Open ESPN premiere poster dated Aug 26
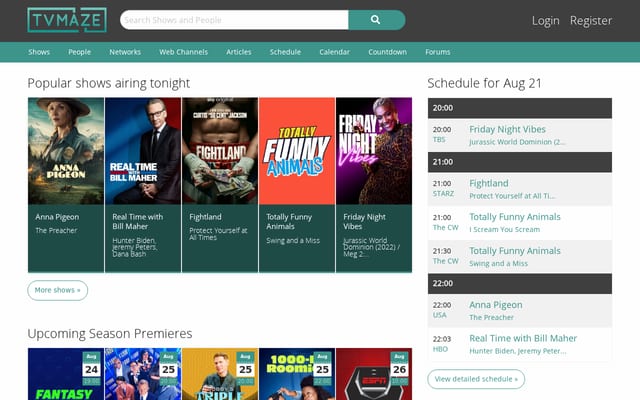This screenshot has width=640, height=400. [374, 374]
